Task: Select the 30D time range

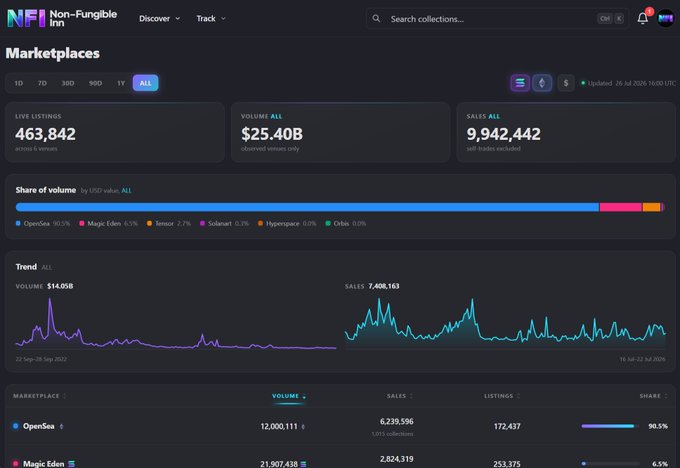Action: pyautogui.click(x=68, y=83)
